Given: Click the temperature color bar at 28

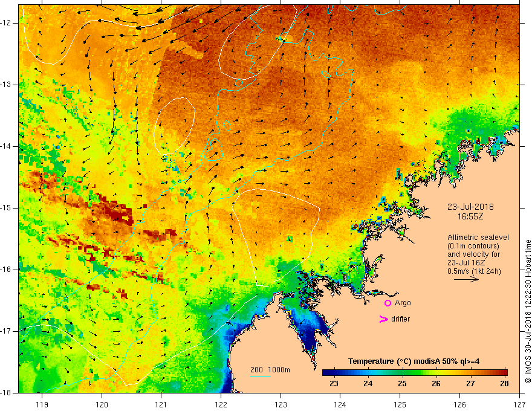Looking at the screenshot, I should click(505, 373).
